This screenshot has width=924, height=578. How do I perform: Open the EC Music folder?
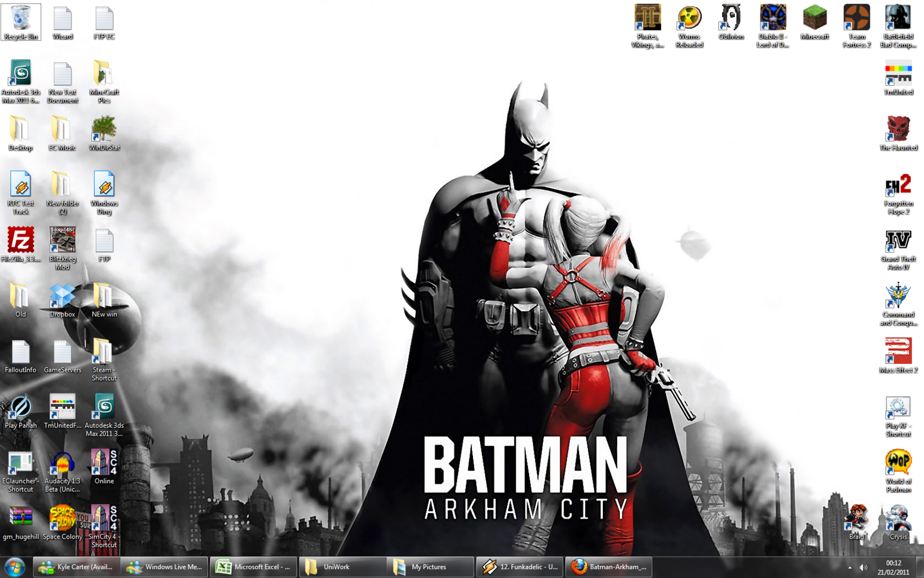click(x=63, y=133)
